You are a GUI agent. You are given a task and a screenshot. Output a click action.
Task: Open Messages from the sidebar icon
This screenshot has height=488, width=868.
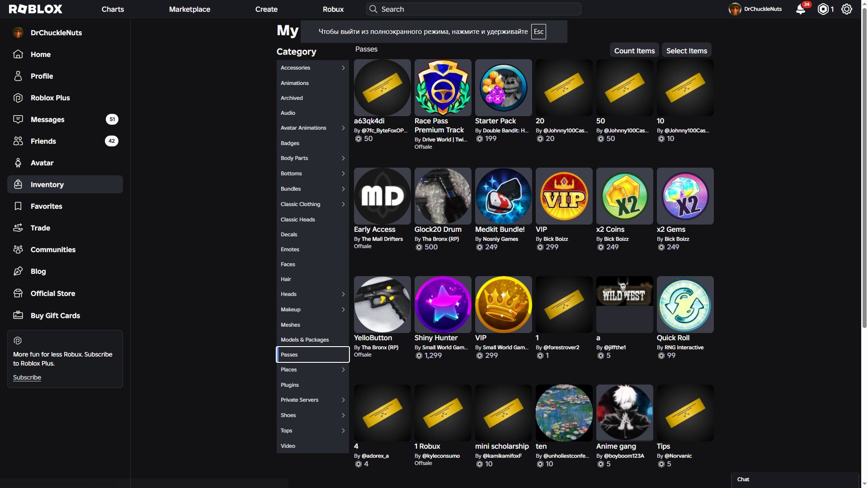point(18,119)
